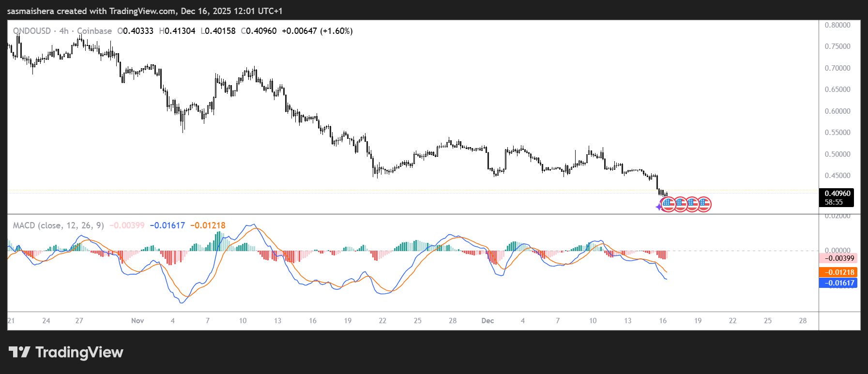
Task: Click the blue MACD value tag -0.01617
Action: click(838, 283)
